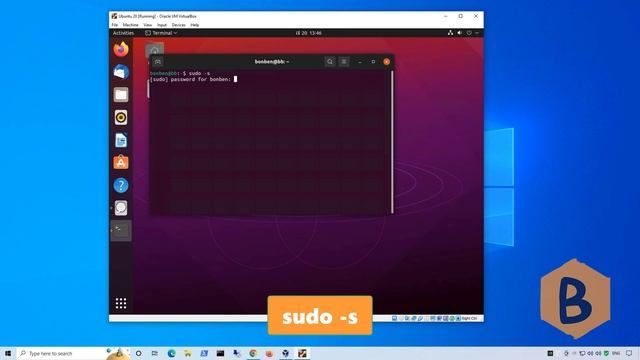Click the volume icon in Ubuntu top bar

tap(460, 33)
